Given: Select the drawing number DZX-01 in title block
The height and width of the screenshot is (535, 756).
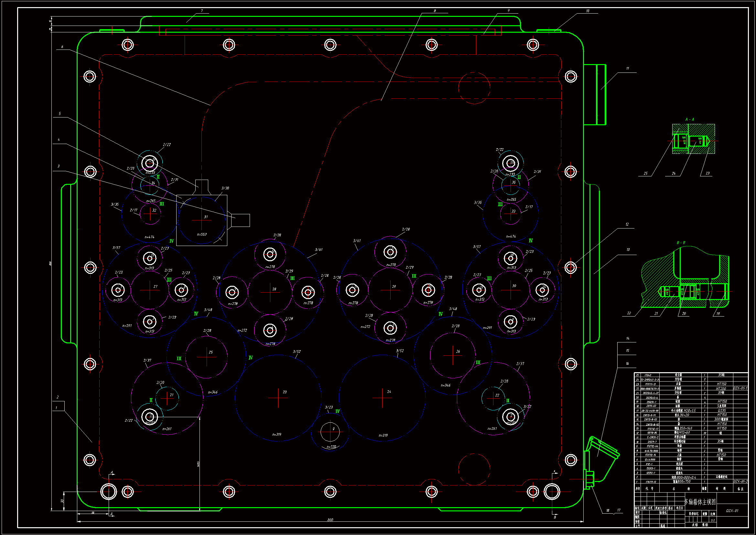Looking at the screenshot, I should point(732,511).
